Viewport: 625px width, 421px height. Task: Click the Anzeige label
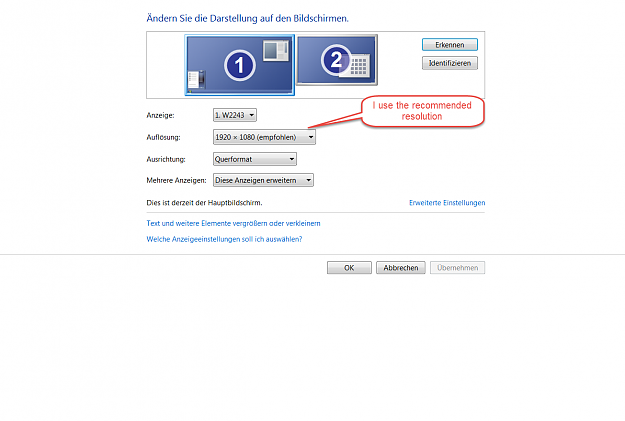pos(160,116)
